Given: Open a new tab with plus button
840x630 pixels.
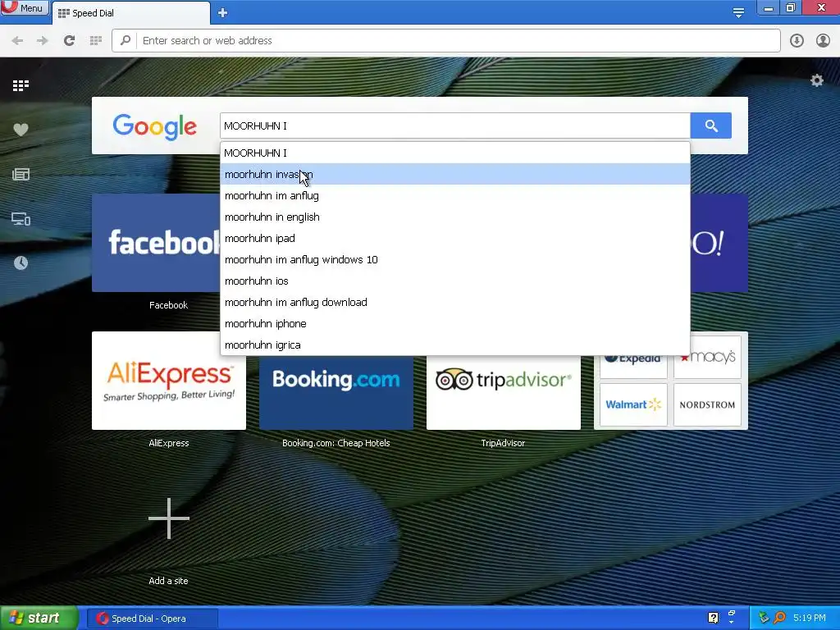Looking at the screenshot, I should (223, 13).
